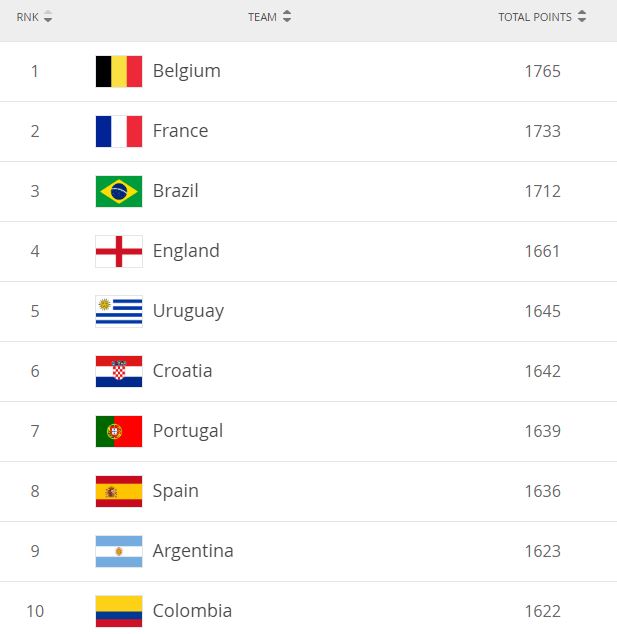Image resolution: width=617 pixels, height=634 pixels.
Task: Click the Belgium flag icon
Action: pos(118,71)
